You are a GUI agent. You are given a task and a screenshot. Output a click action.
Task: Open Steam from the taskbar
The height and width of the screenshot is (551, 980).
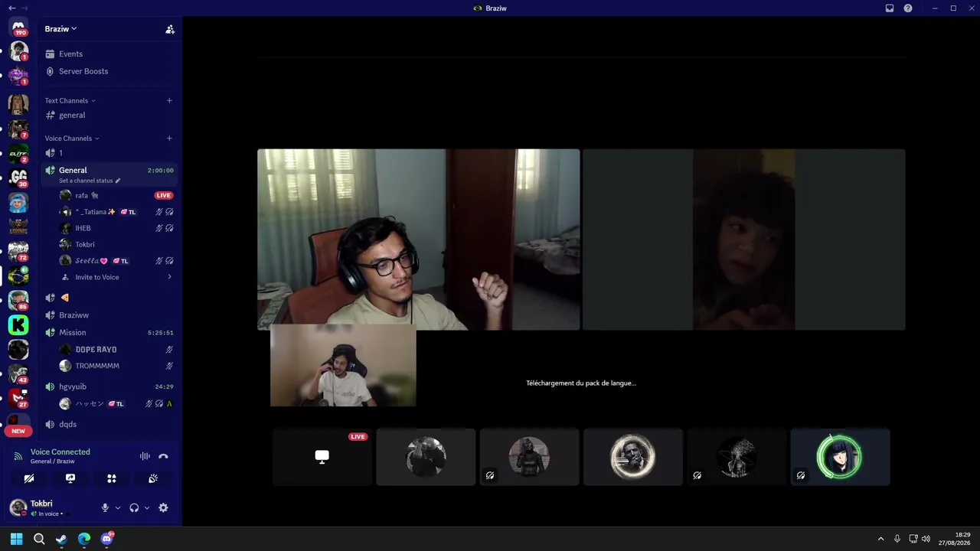[x=61, y=539]
